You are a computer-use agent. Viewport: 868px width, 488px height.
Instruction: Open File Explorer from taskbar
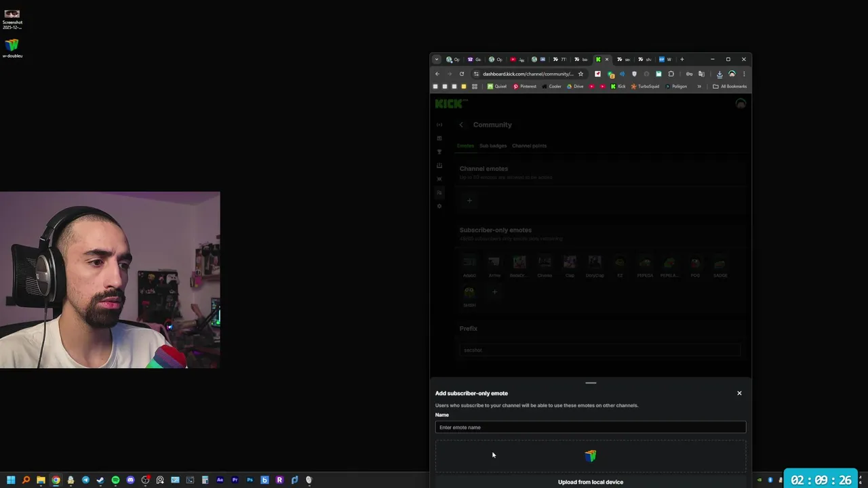41,480
